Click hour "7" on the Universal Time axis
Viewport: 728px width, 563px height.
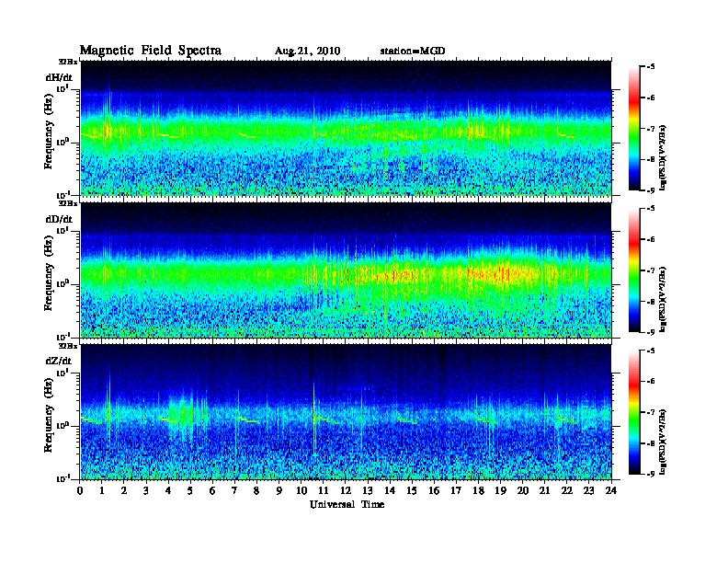tap(235, 491)
